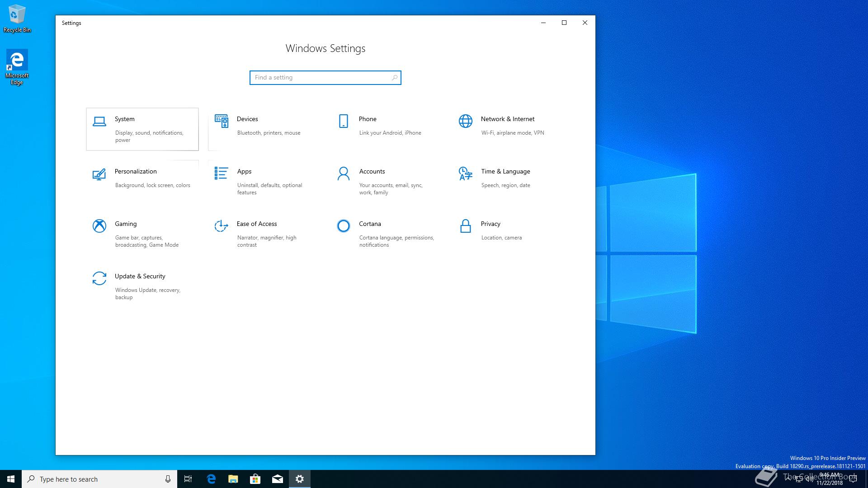The image size is (868, 488).
Task: Click 'Speech, region, date' description
Action: point(506,185)
